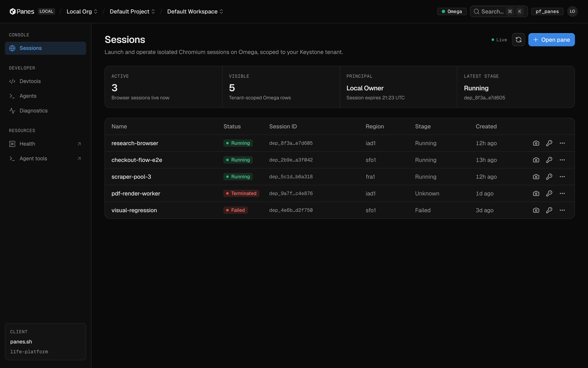
Task: Open key access for checkout-flow-e2e
Action: (549, 160)
